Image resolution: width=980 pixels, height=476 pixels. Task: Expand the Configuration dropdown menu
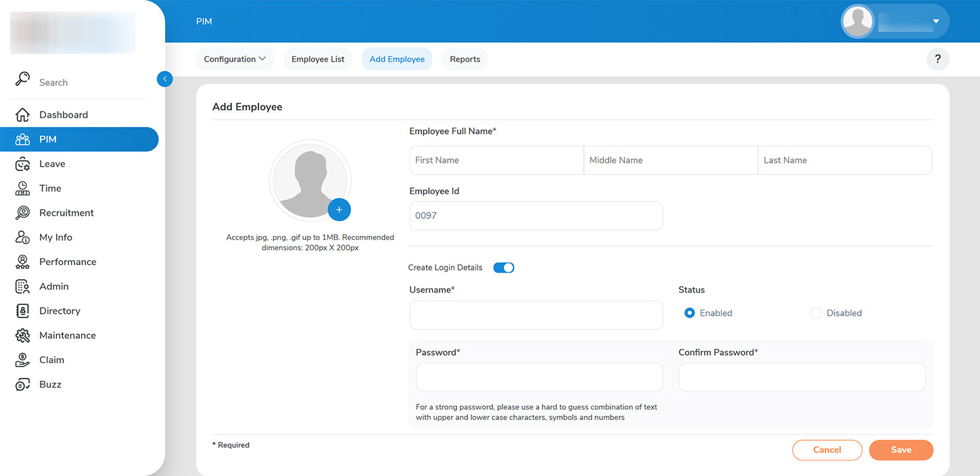235,59
